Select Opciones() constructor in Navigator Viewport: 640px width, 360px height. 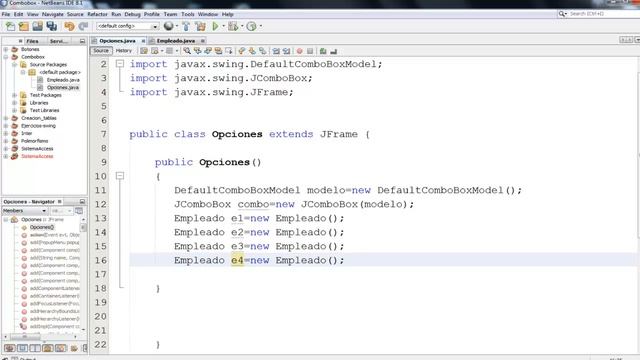[x=42, y=227]
